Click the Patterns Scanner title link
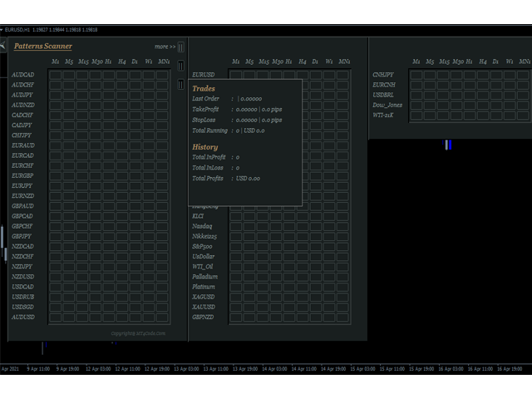This screenshot has height=399, width=532. point(43,47)
